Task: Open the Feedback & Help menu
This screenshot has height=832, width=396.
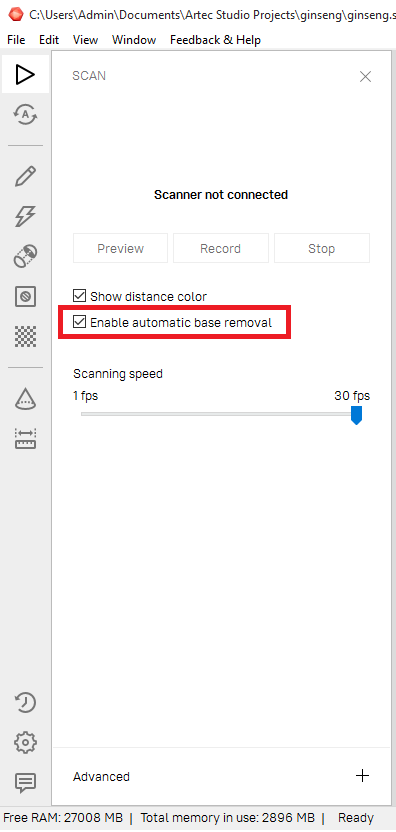Action: pyautogui.click(x=215, y=40)
